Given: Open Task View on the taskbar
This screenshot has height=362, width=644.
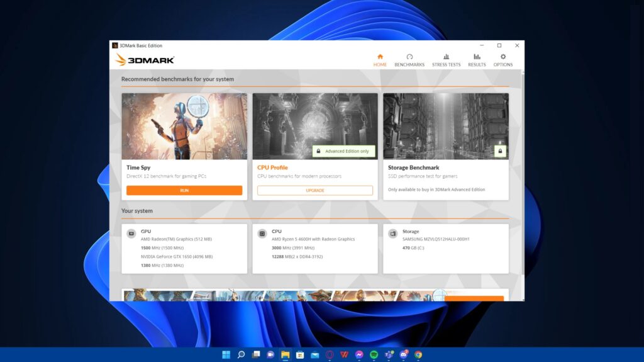Looking at the screenshot, I should tap(256, 354).
